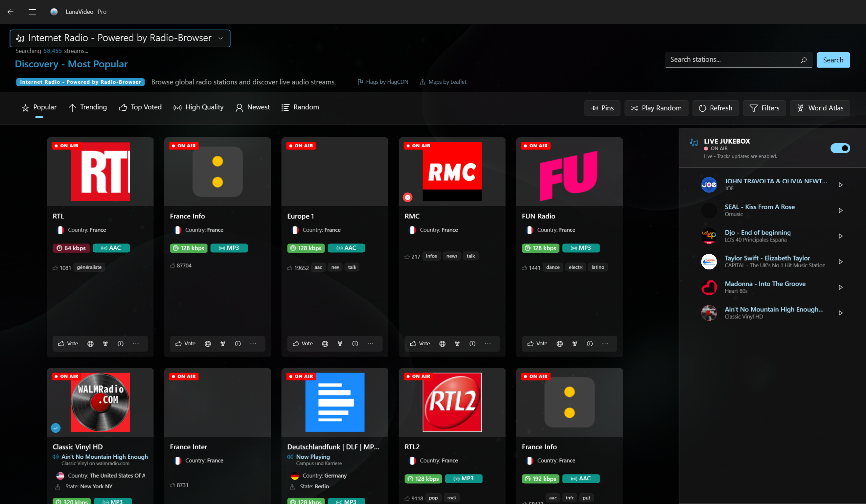Screen dimensions: 866x504
Task: Click the FUN Radio antenna icon
Action: (575, 343)
